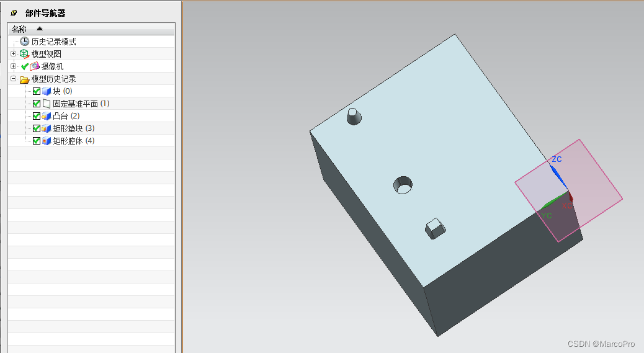Click the ZC axis of the coordinate system
The image size is (644, 353).
coord(558,176)
